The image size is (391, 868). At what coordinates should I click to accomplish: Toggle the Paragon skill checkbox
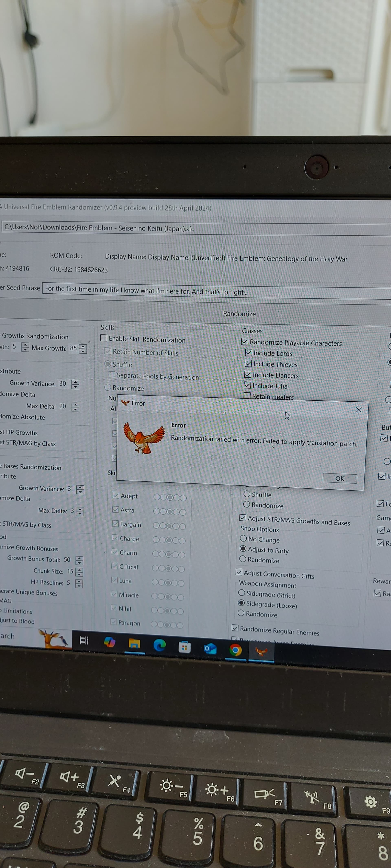113,622
